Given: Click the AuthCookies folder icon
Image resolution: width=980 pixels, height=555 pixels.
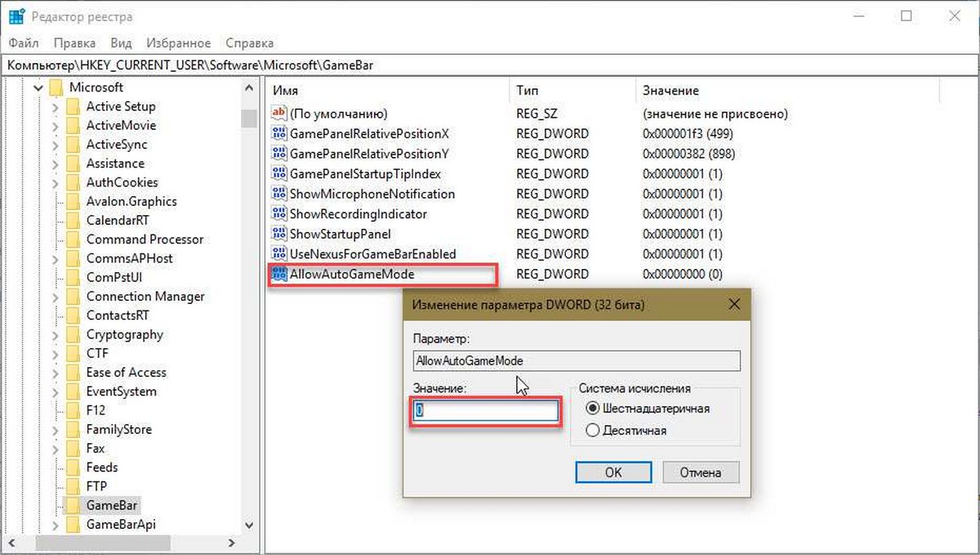Looking at the screenshot, I should (x=73, y=182).
